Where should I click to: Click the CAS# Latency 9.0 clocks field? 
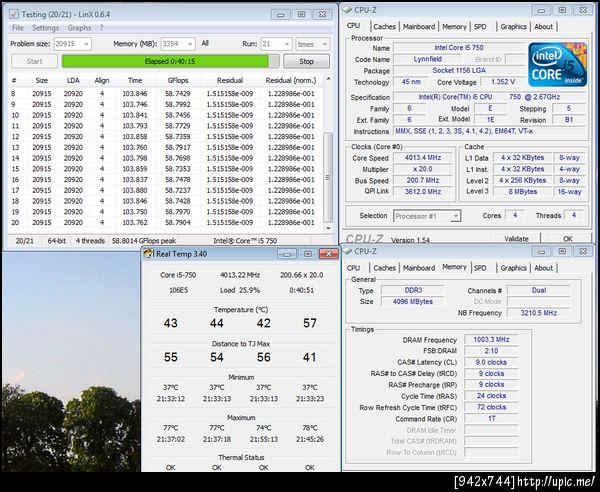coord(491,362)
